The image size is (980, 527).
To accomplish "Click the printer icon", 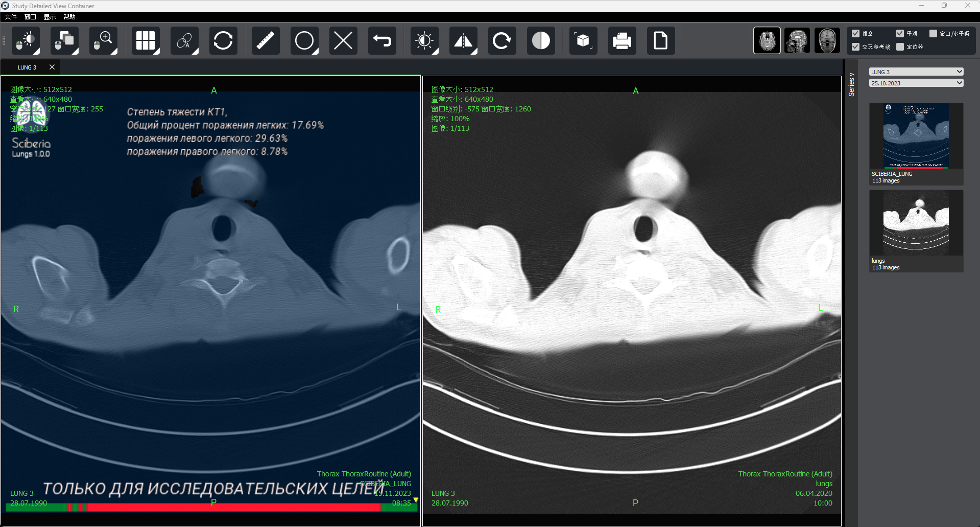I will 622,40.
